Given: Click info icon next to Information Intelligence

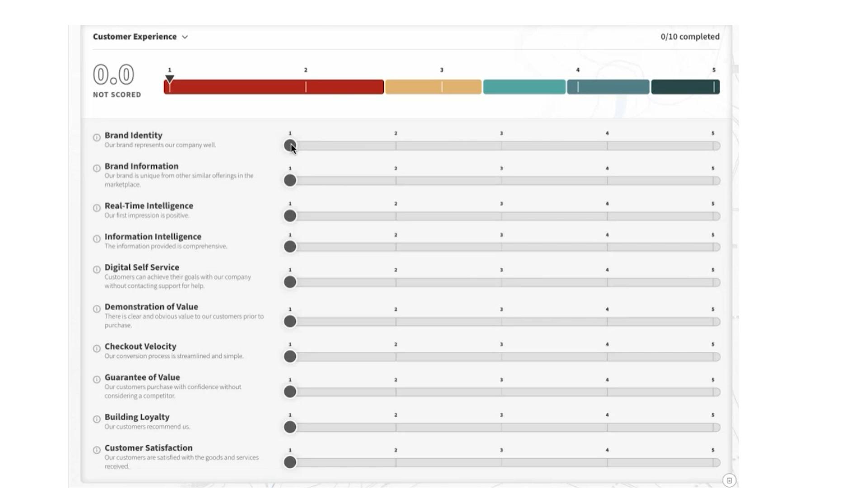Looking at the screenshot, I should (x=97, y=239).
